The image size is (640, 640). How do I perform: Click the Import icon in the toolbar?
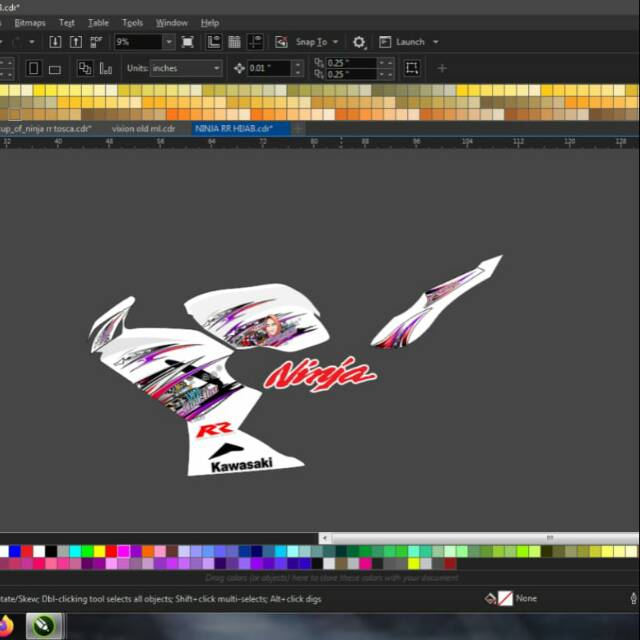[x=55, y=42]
